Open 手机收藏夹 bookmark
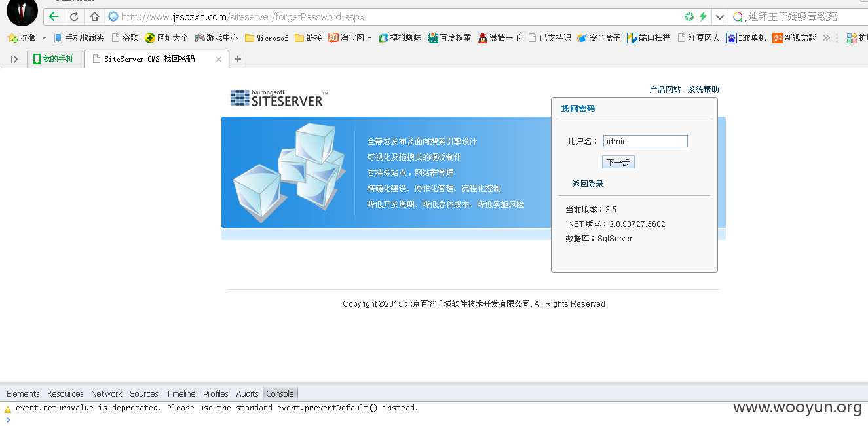This screenshot has height=426, width=868. [79, 38]
